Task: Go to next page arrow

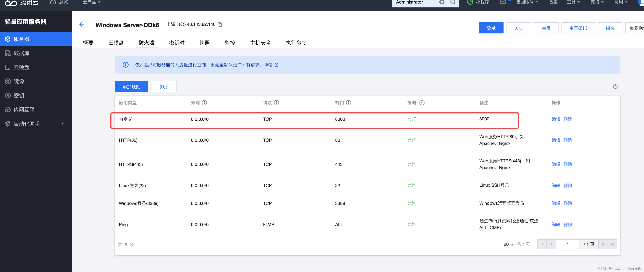Action: (603, 244)
